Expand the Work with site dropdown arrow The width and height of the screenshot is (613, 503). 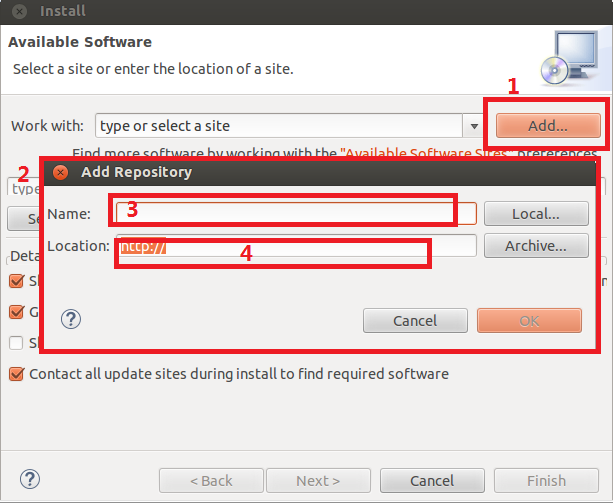474,126
